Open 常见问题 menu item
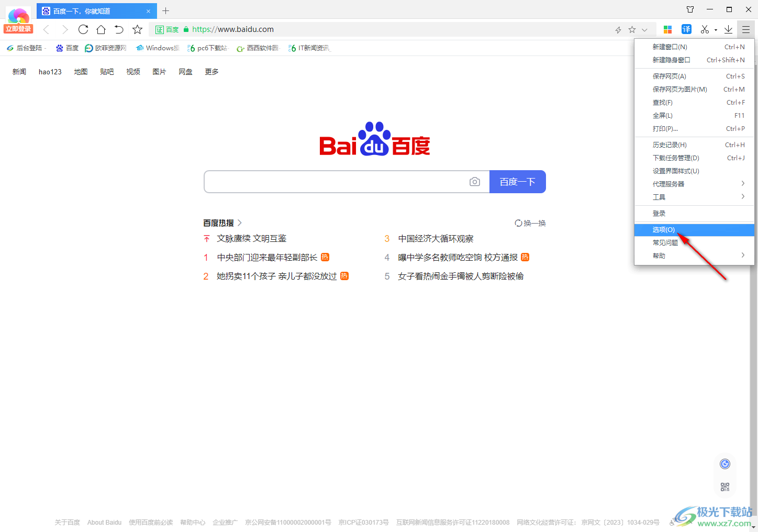The height and width of the screenshot is (532, 758). coord(694,242)
